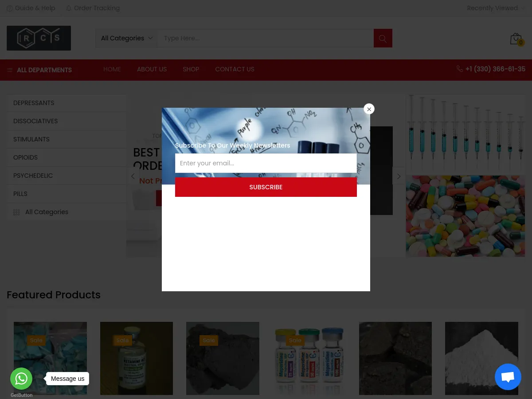Open the white powder product thumbnail

(481, 358)
